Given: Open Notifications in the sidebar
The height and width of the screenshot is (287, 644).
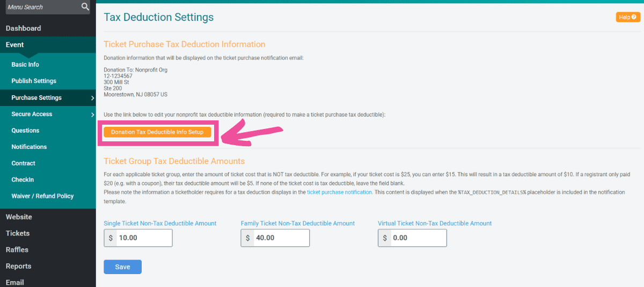Looking at the screenshot, I should [29, 147].
